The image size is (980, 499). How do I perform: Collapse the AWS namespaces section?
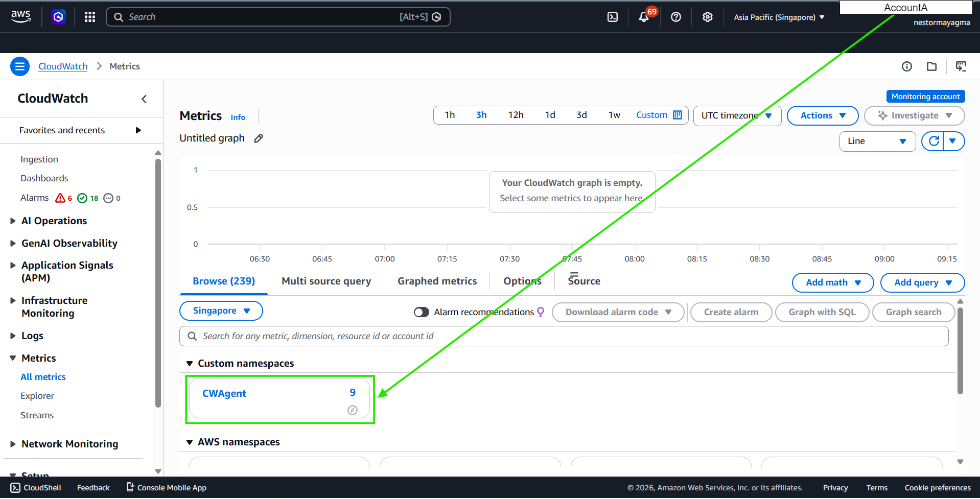click(x=190, y=442)
